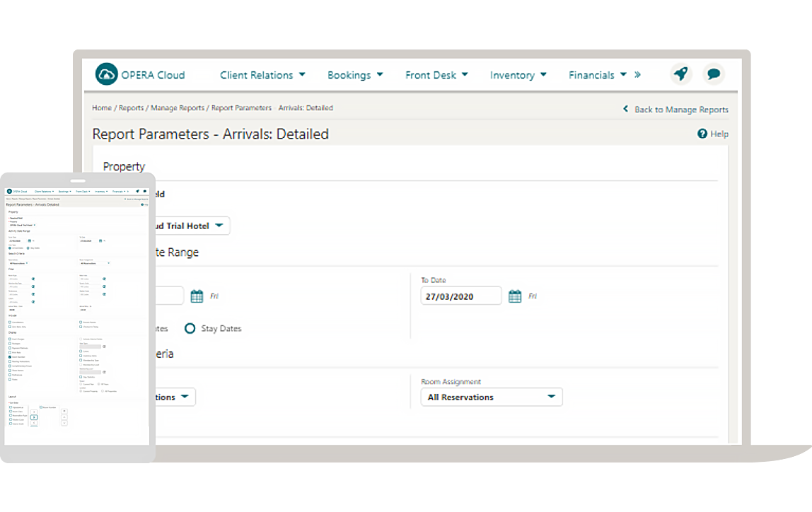Open the Inventory menu
Viewport: 812px width, 512px height.
(518, 75)
